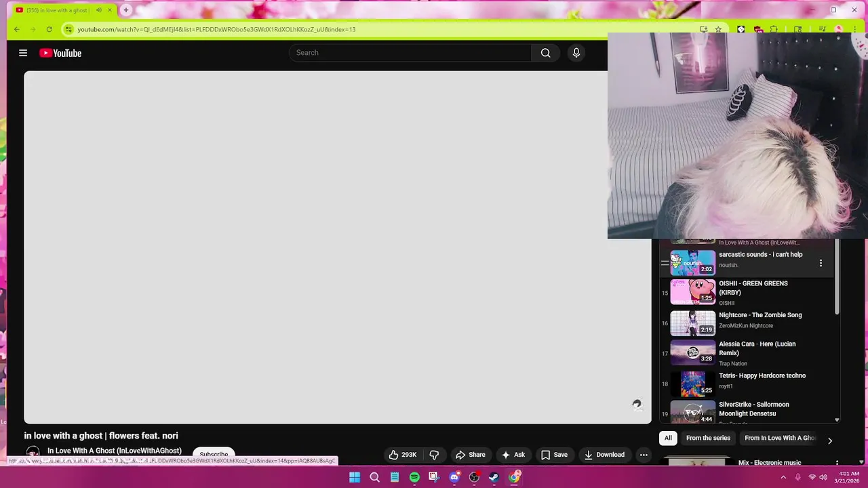Select From In Love With A Ghost chip
The height and width of the screenshot is (488, 868).
coord(780,438)
